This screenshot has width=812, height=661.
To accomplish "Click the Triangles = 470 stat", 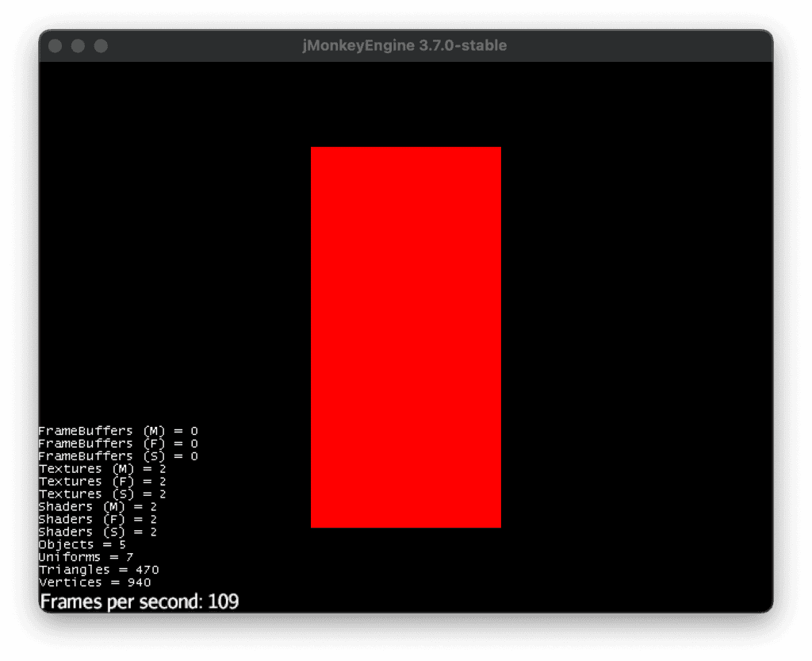I will [98, 571].
